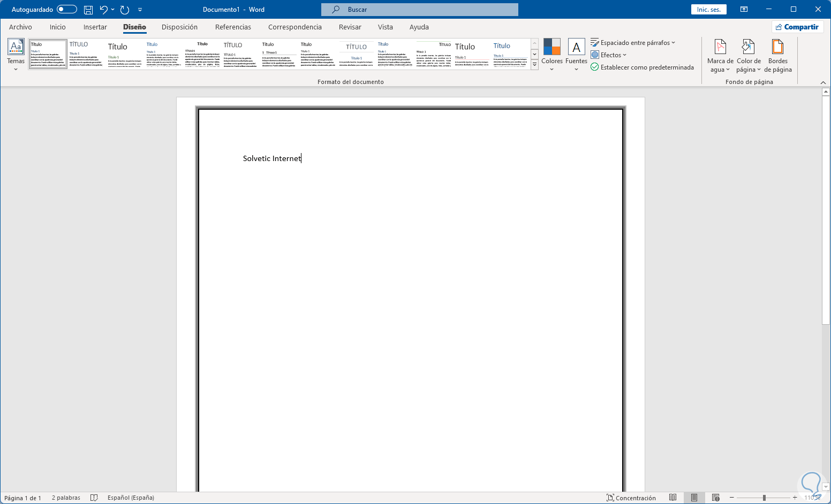This screenshot has width=831, height=504.
Task: Open Color de página
Action: 749,55
